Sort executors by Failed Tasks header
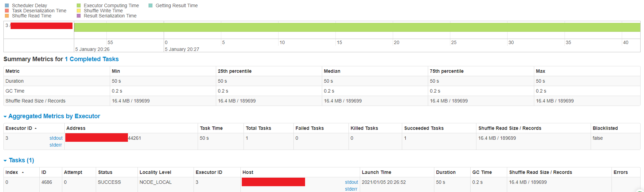This screenshot has width=644, height=192. click(x=310, y=128)
